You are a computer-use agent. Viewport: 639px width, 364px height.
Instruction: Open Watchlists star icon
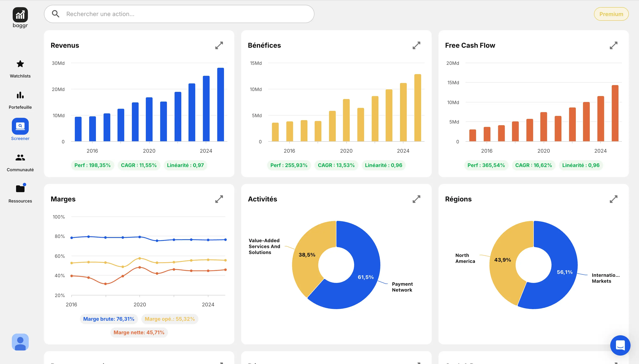[x=20, y=64]
